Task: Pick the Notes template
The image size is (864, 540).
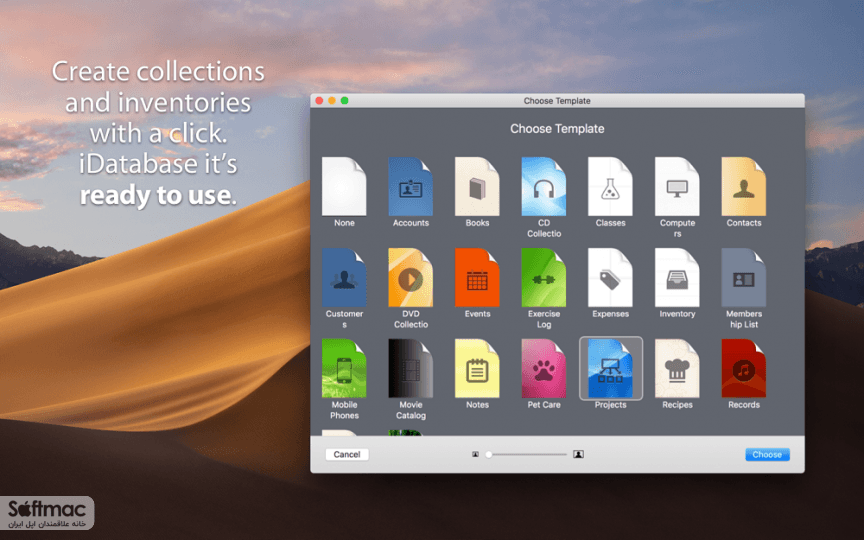Action: coord(477,368)
